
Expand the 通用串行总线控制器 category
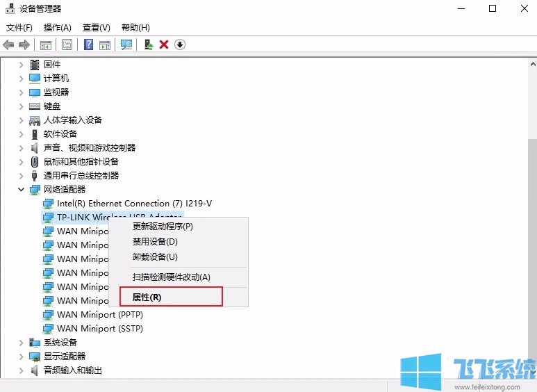click(x=22, y=176)
